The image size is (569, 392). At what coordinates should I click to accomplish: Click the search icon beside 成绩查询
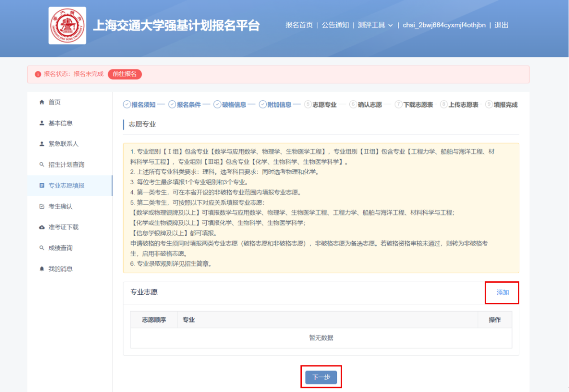pos(42,248)
